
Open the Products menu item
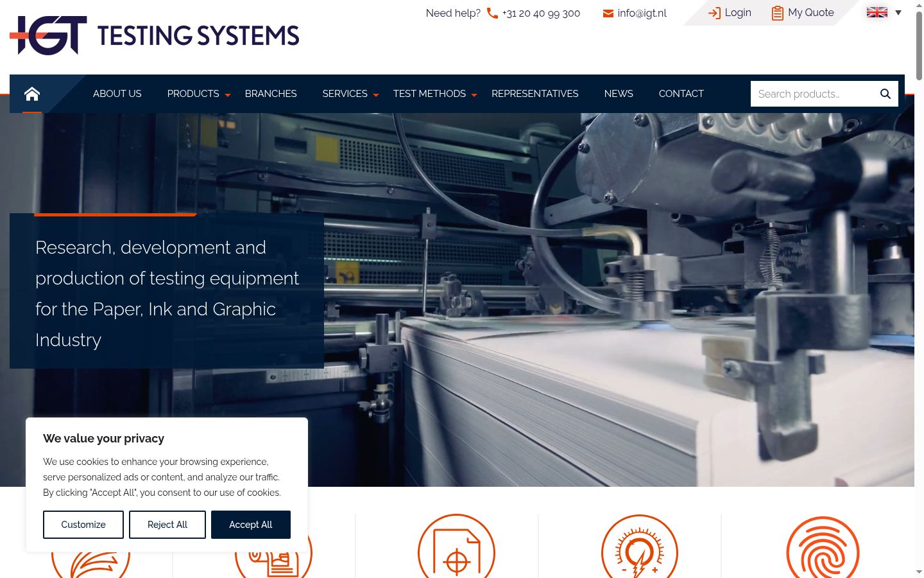tap(193, 94)
